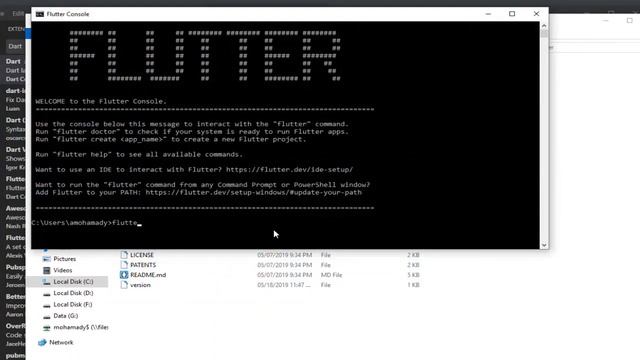Click the PATENTS file icon
The image size is (640, 360).
pos(124,265)
